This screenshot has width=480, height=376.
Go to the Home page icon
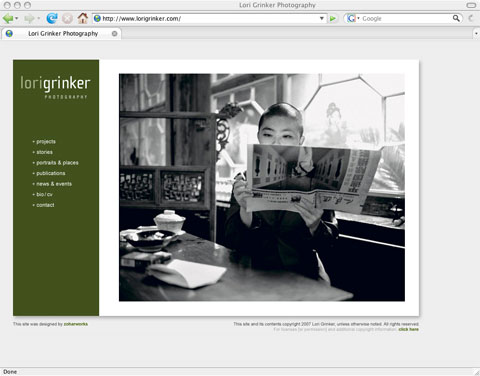83,18
